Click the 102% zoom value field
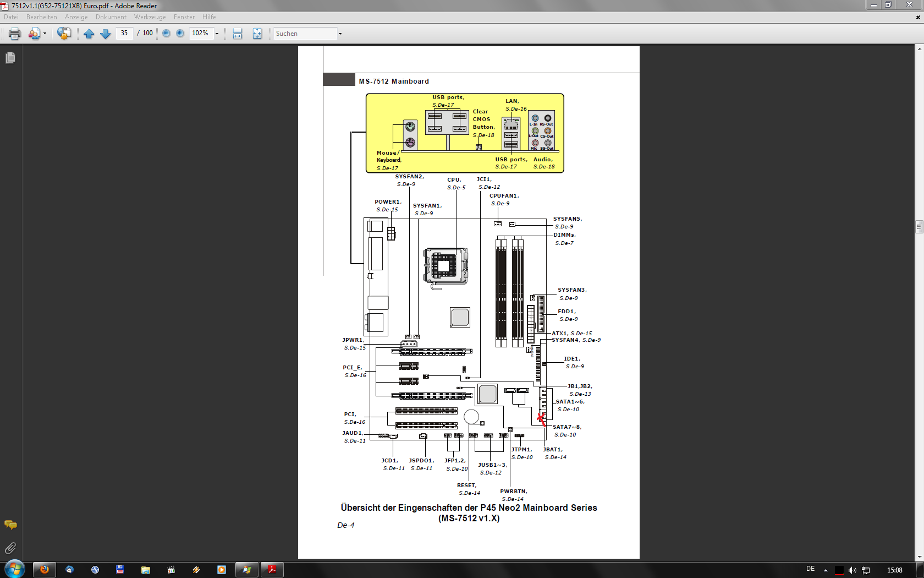924x578 pixels. (200, 33)
